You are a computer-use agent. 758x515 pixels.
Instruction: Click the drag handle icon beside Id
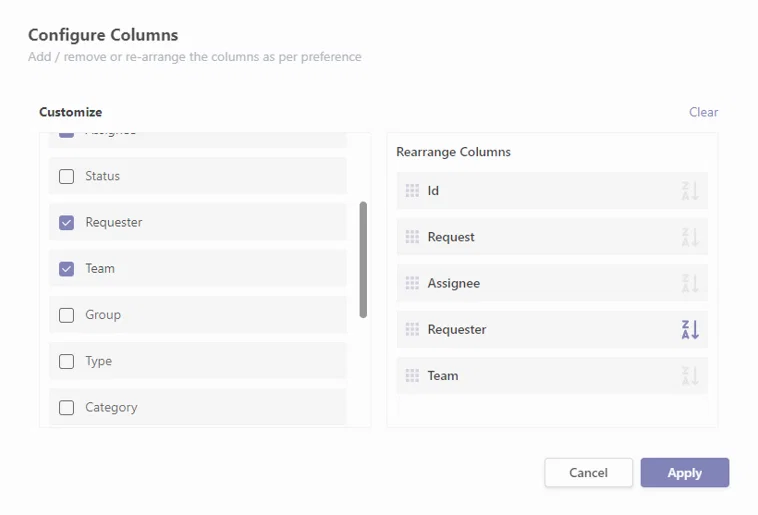click(412, 191)
